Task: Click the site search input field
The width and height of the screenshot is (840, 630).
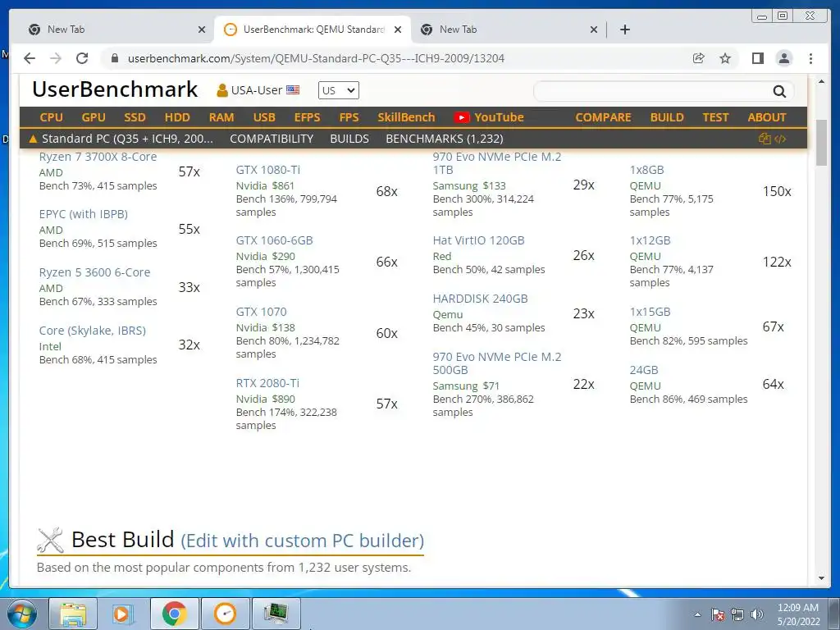Action: [x=652, y=92]
